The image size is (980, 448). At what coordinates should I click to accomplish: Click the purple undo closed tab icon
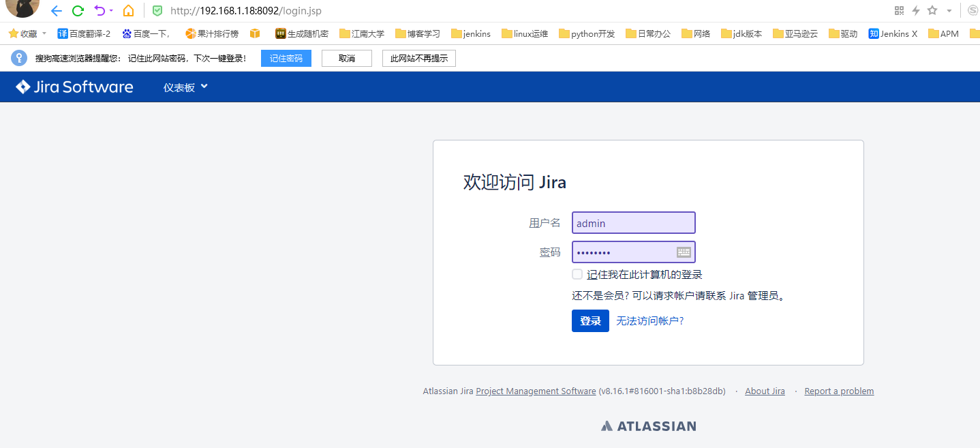tap(99, 11)
